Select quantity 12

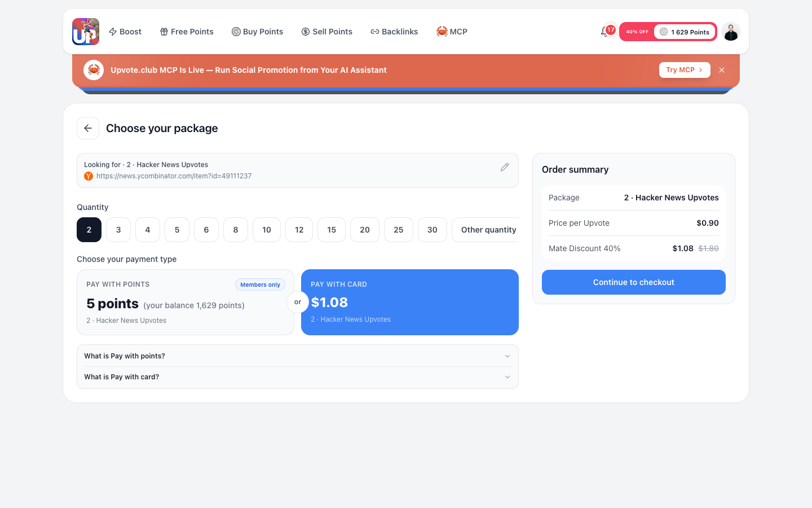click(299, 230)
